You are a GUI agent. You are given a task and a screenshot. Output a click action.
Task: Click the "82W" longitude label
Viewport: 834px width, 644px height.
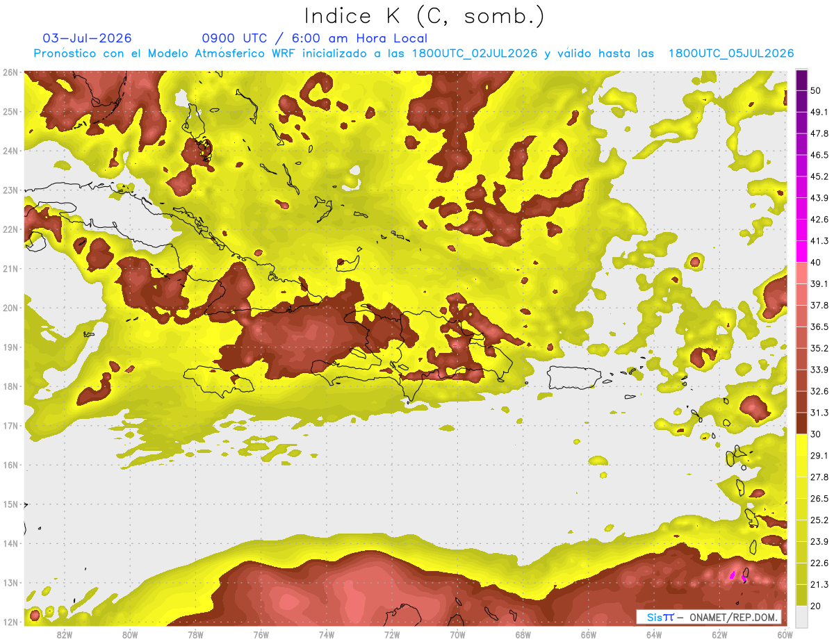pyautogui.click(x=65, y=634)
